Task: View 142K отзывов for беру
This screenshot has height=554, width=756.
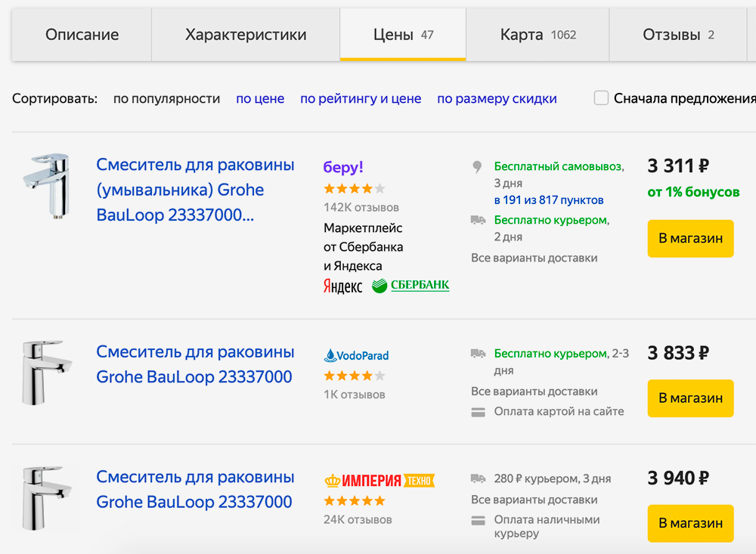Action: (x=361, y=207)
